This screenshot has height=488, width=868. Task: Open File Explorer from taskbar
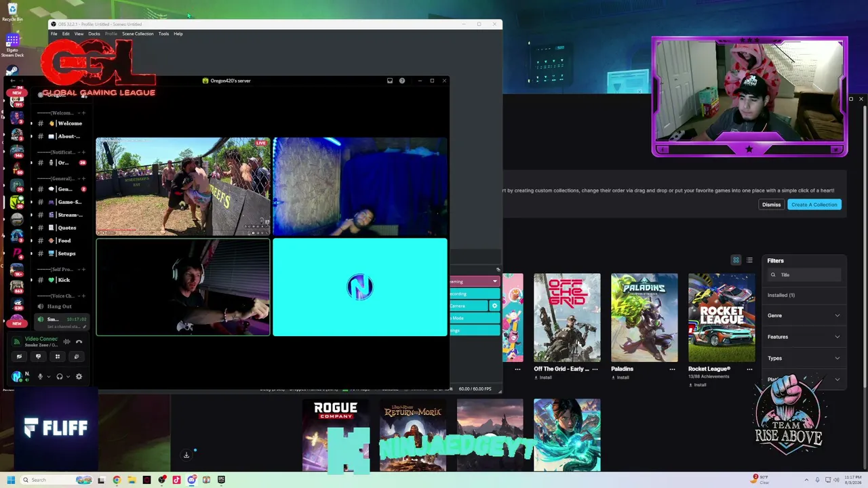(x=132, y=480)
